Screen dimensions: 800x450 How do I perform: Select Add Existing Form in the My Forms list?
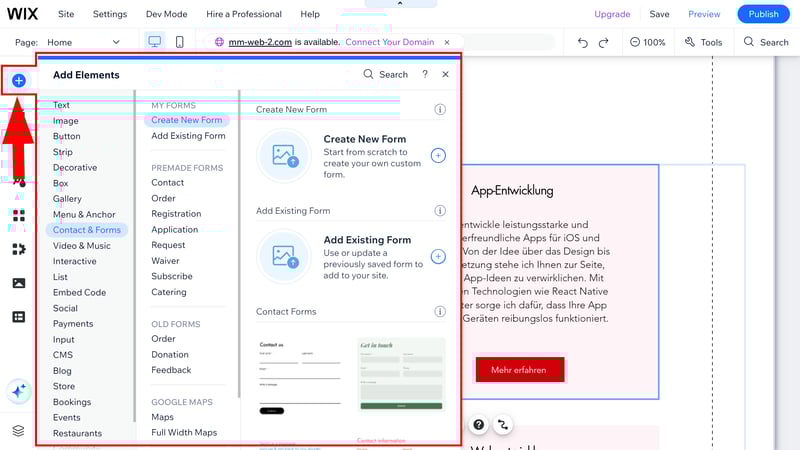(x=188, y=136)
